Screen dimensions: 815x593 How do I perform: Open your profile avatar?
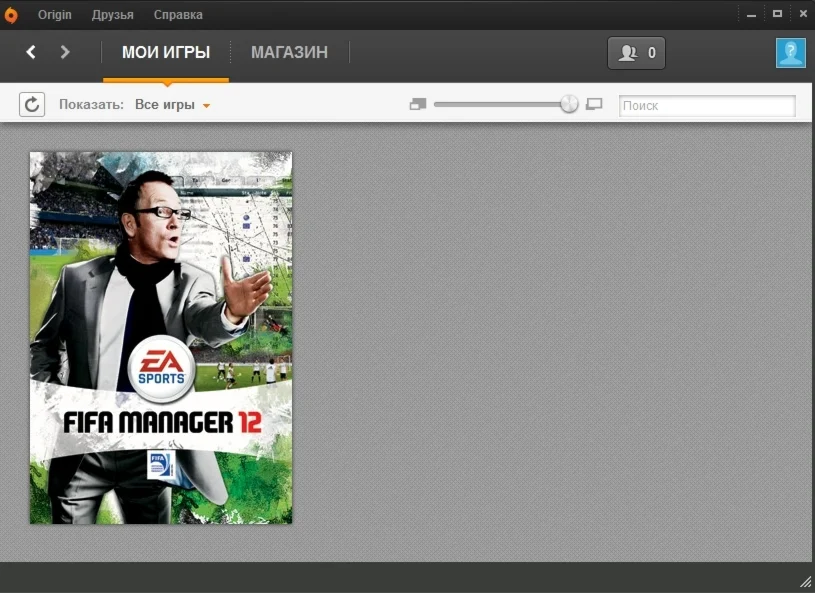tap(790, 52)
